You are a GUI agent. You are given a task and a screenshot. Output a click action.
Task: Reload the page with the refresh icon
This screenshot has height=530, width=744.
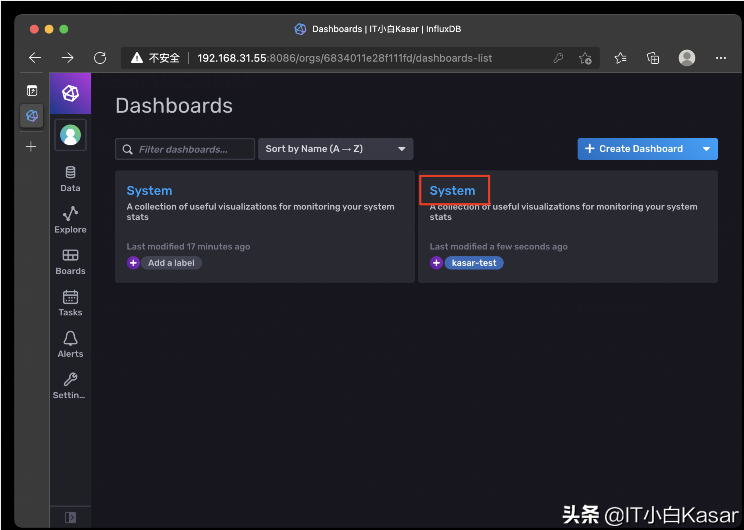(x=100, y=58)
